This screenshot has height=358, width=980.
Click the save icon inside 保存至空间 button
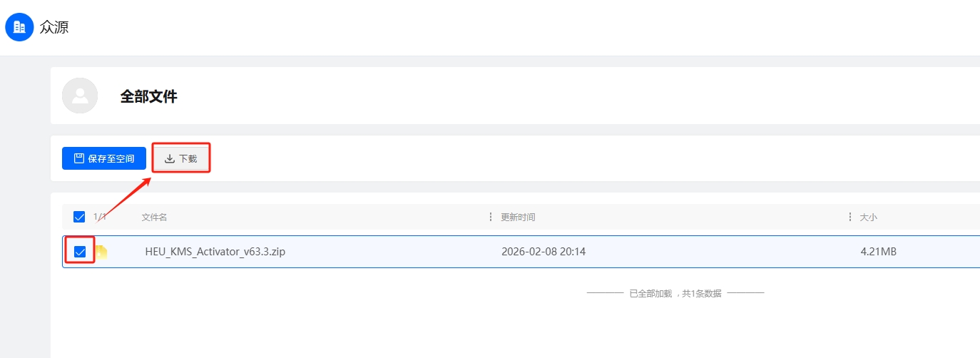(79, 158)
